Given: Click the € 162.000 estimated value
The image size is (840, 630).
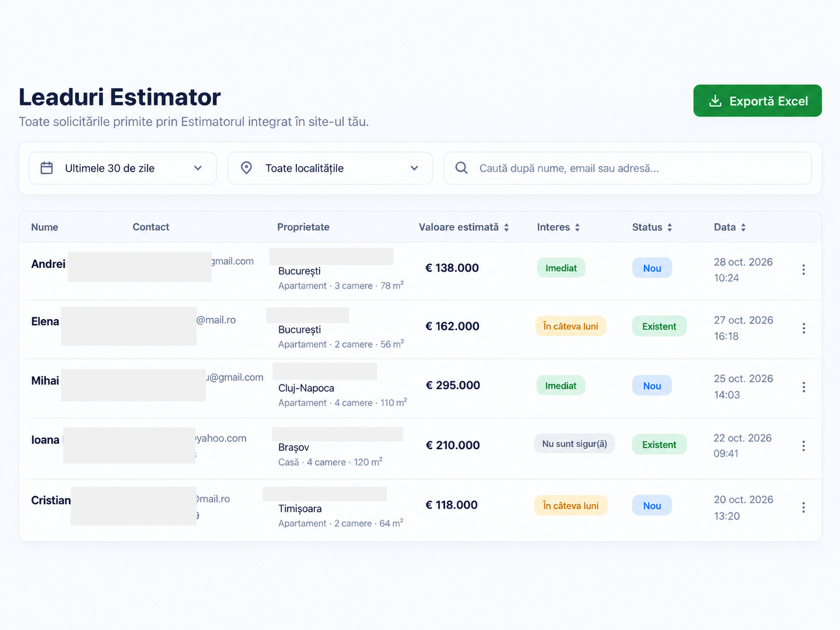Looking at the screenshot, I should pos(452,326).
